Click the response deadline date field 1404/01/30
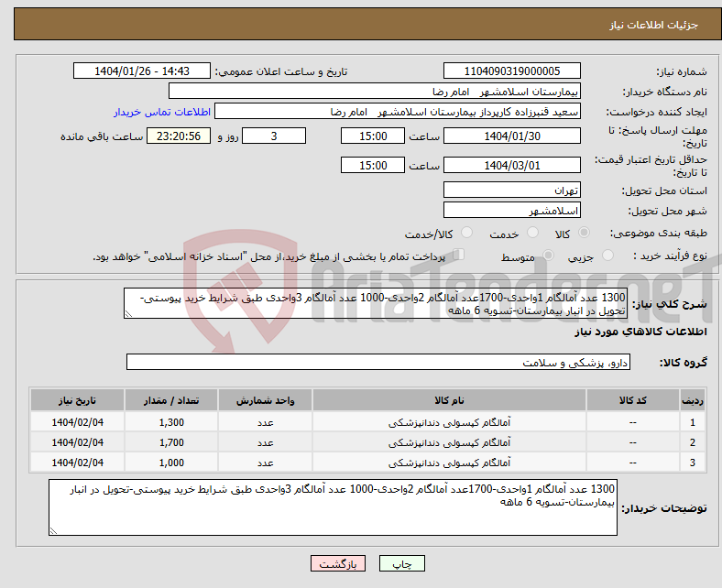This screenshot has width=722, height=588. (x=511, y=136)
